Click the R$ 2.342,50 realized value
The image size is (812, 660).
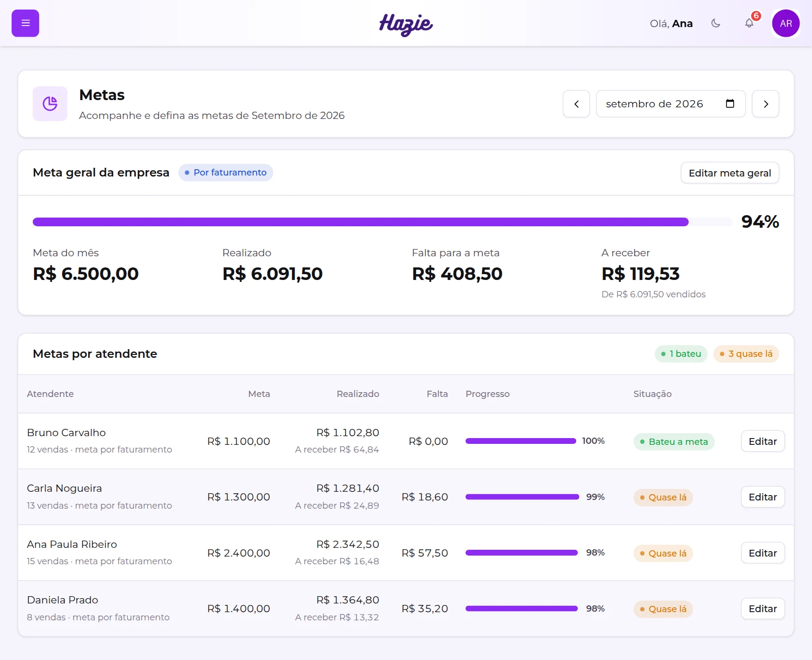348,544
